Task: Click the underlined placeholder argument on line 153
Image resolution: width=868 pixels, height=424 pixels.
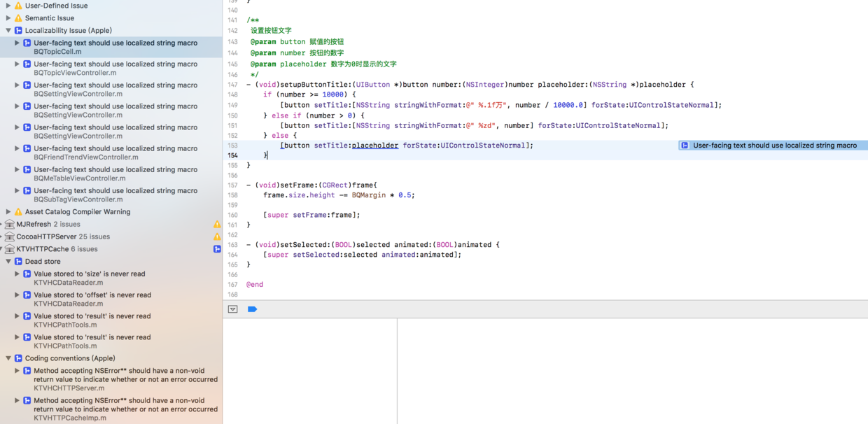Action: 375,146
